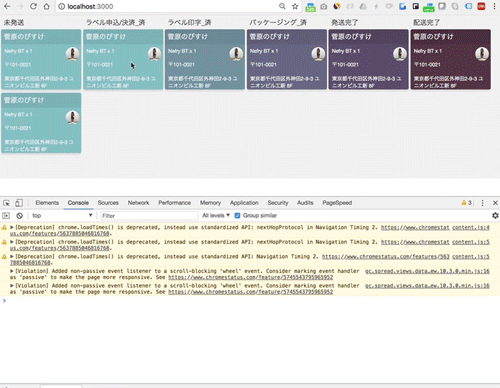Click the camera screenshot extension icon

[x=323, y=6]
